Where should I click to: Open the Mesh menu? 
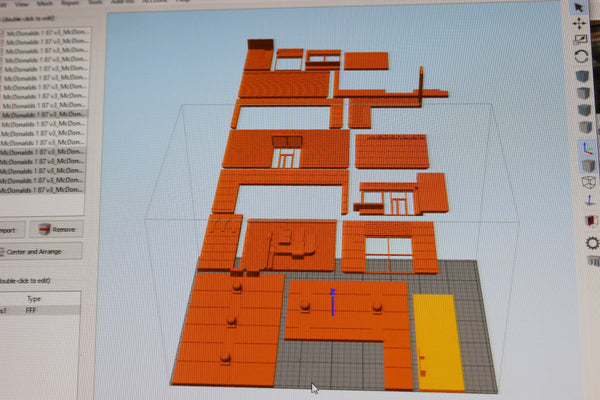click(44, 3)
